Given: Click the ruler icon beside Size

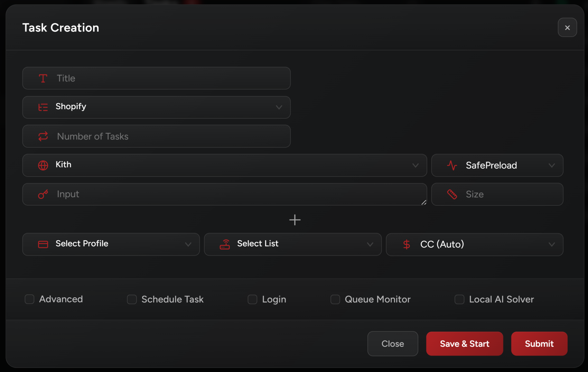Looking at the screenshot, I should tap(452, 195).
